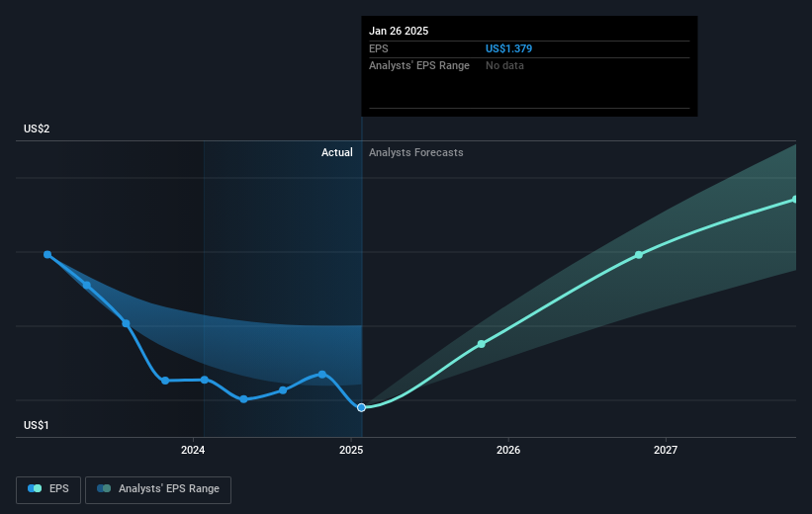812x514 pixels.
Task: Click the US$2 y-axis label
Action: 37,128
